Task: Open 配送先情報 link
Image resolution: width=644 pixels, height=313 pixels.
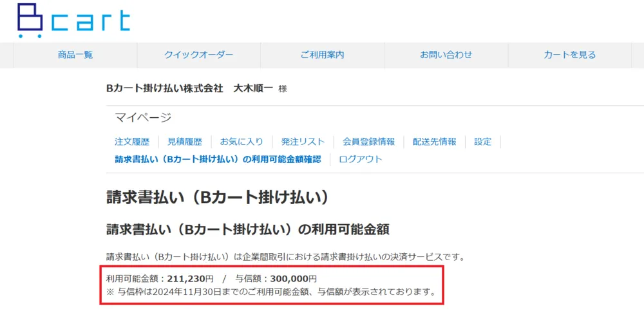Action: [x=435, y=142]
